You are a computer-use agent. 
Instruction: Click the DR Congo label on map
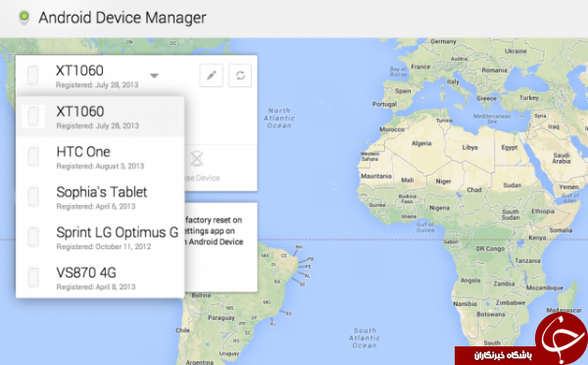point(490,248)
